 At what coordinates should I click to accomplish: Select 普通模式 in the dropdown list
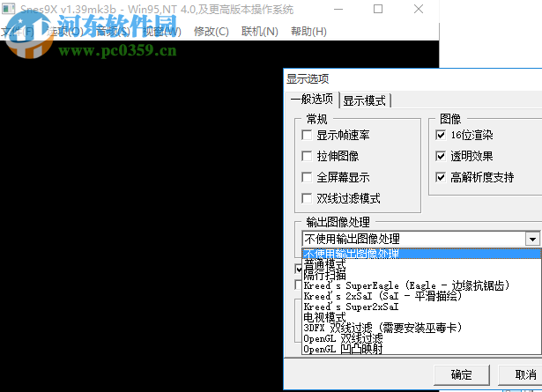(421, 264)
